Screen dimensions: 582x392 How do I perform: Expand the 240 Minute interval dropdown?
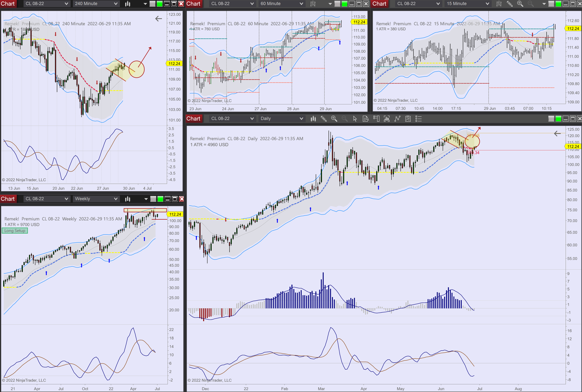[x=96, y=4]
